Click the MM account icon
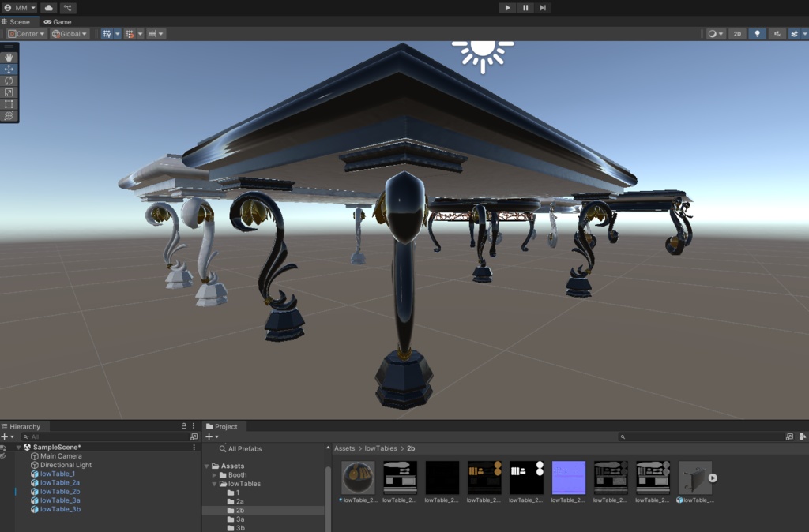 pyautogui.click(x=8, y=8)
